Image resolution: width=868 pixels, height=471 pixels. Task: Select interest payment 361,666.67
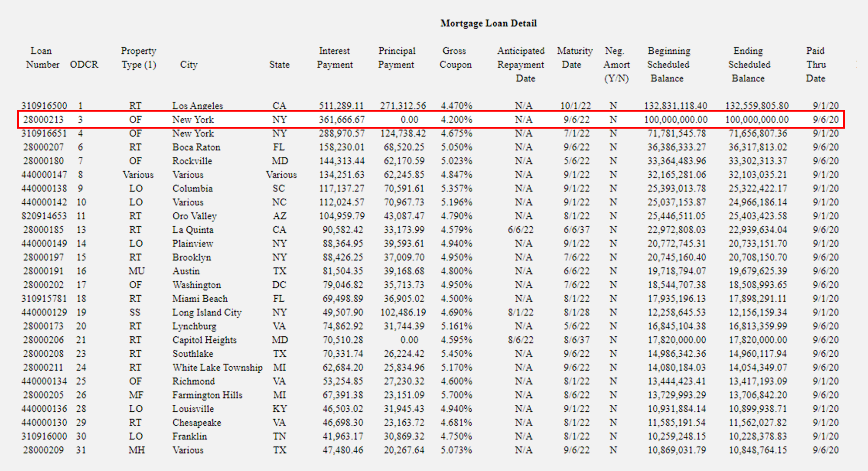(342, 119)
